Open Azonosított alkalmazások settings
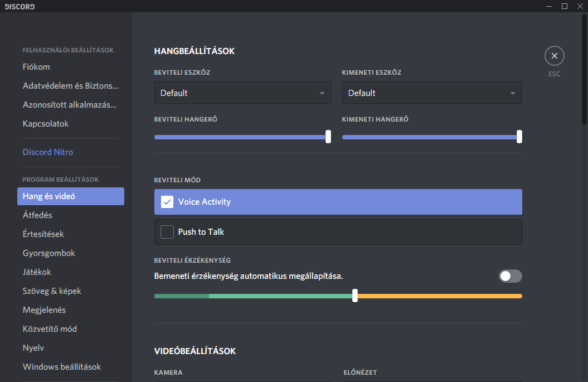Viewport: 588px width, 382px height. click(70, 105)
